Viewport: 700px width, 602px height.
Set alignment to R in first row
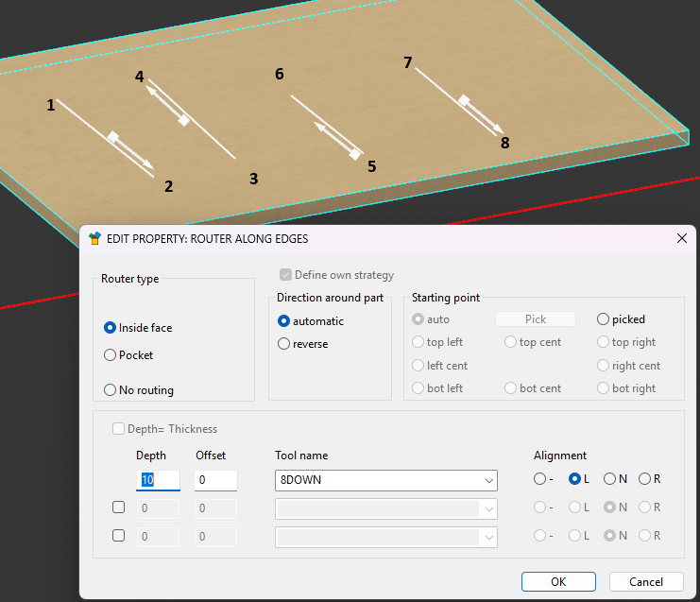point(644,479)
